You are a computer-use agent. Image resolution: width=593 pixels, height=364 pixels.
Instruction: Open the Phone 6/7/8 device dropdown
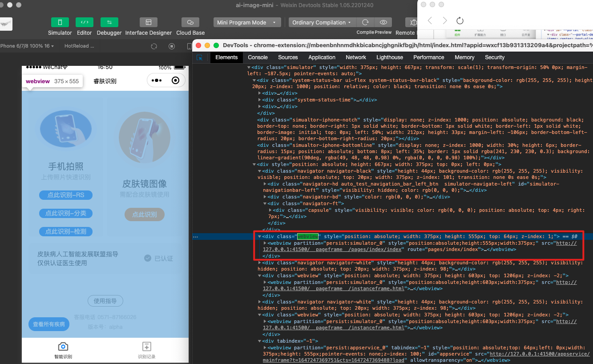click(x=27, y=46)
